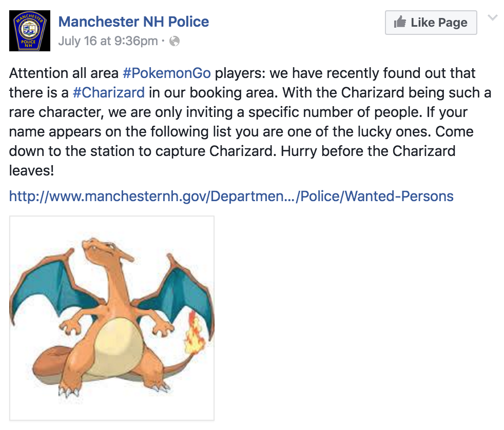Open the post options chevron
This screenshot has width=504, height=430.
click(492, 18)
